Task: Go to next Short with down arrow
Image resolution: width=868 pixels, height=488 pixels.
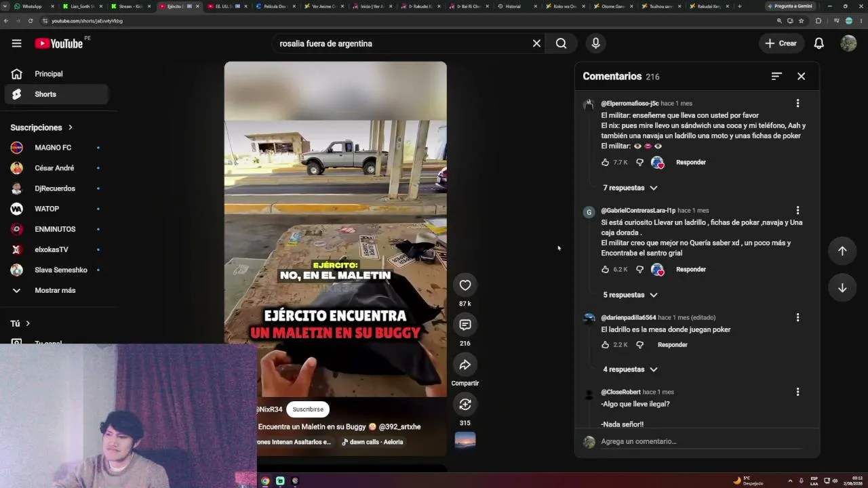Action: (x=842, y=288)
